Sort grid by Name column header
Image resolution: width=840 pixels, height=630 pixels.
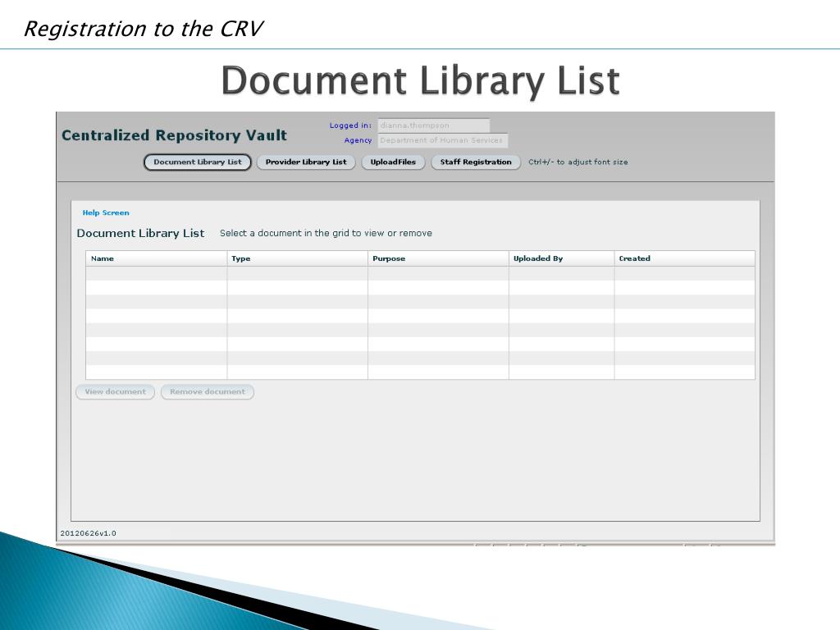tap(157, 258)
